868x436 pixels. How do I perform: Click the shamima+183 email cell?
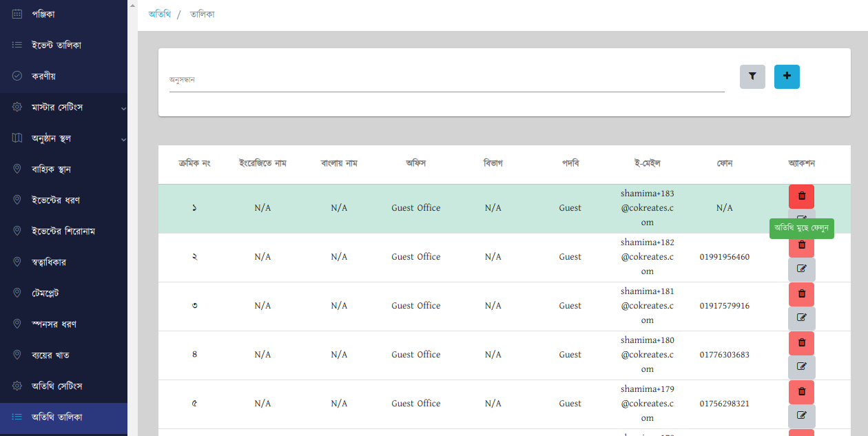(x=648, y=208)
